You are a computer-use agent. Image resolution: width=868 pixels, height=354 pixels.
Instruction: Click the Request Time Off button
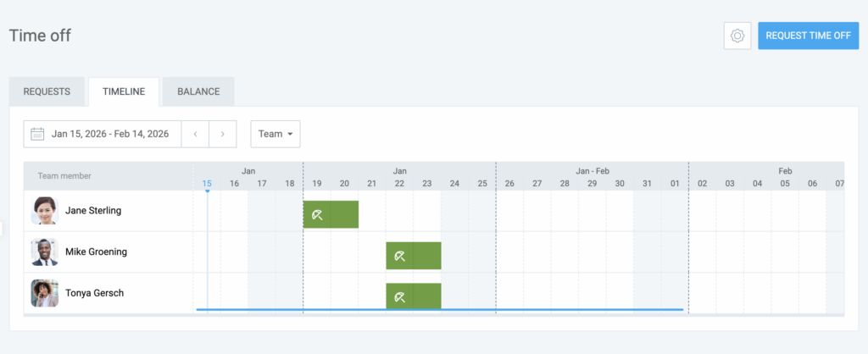[x=808, y=36]
